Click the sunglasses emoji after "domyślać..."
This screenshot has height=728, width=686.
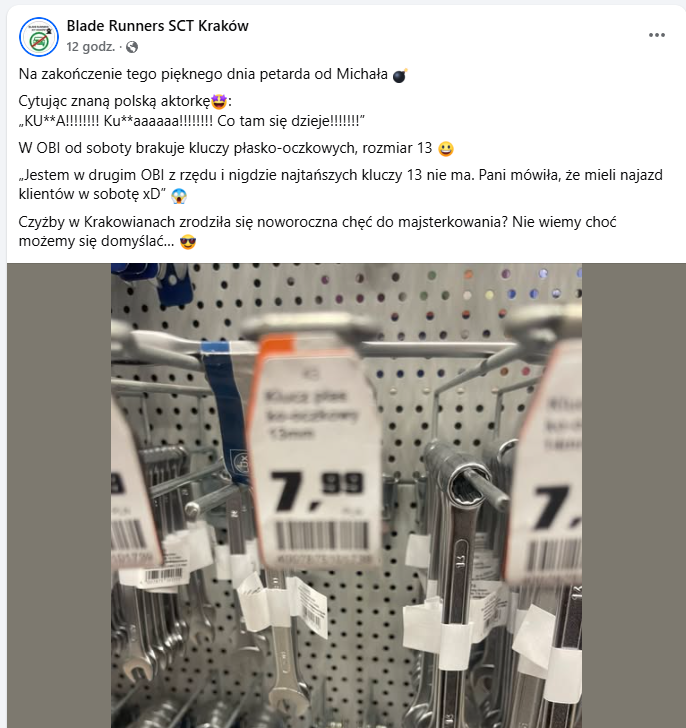pos(188,242)
